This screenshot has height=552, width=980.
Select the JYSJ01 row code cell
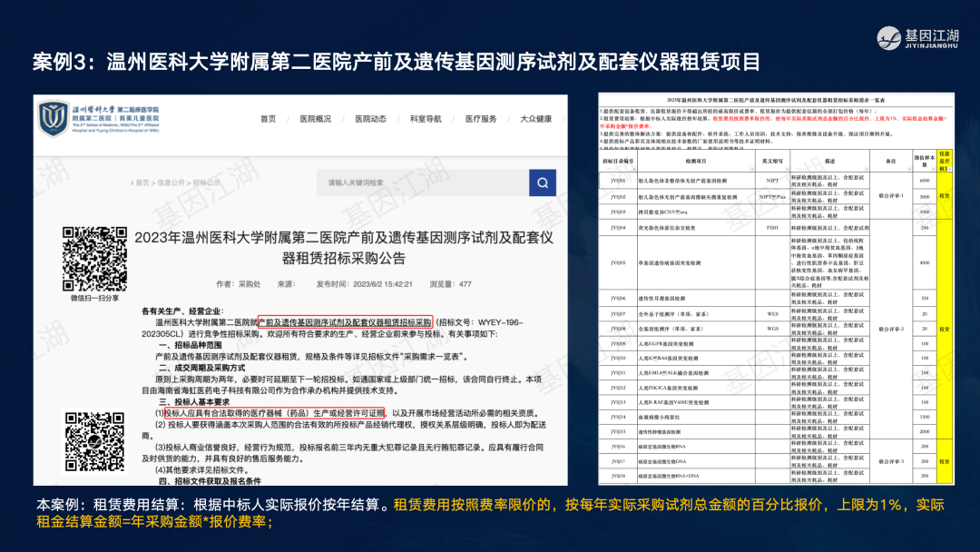pos(617,181)
